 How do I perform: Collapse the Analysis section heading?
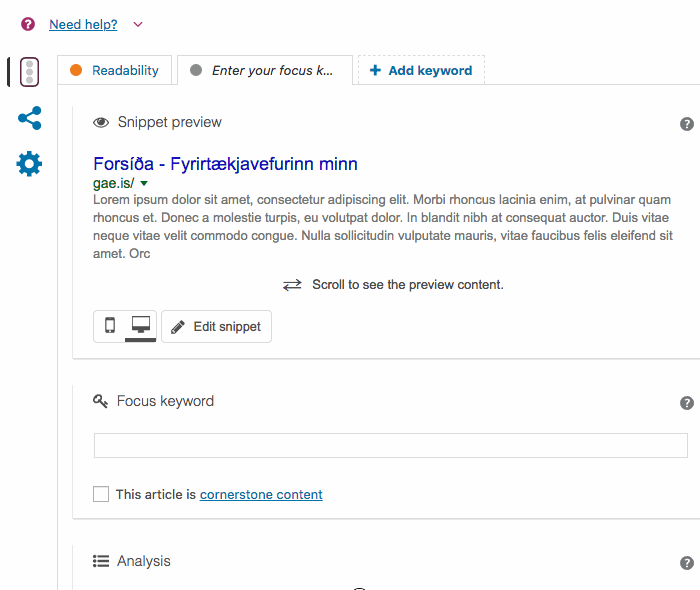point(143,561)
